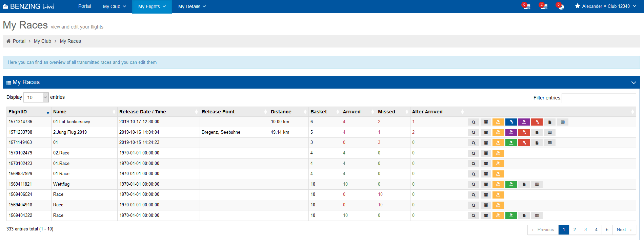This screenshot has height=243, width=644.
Task: Go to the Next page
Action: (x=624, y=230)
